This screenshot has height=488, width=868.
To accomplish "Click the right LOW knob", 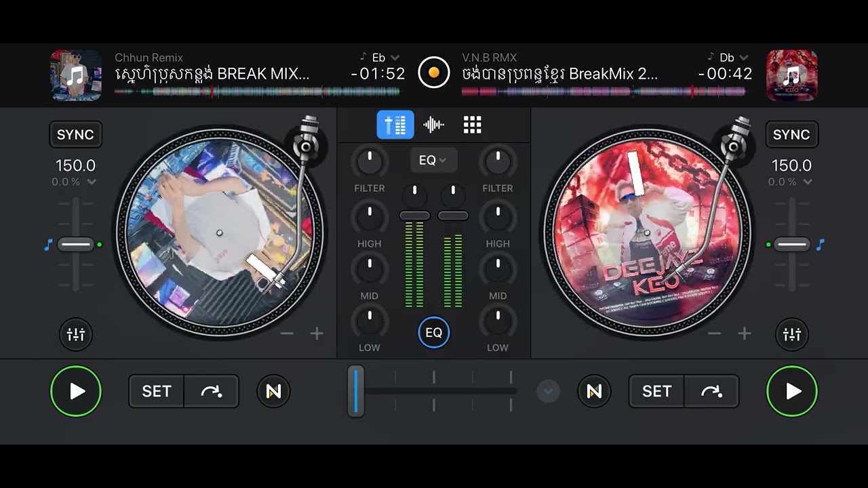I will (498, 321).
